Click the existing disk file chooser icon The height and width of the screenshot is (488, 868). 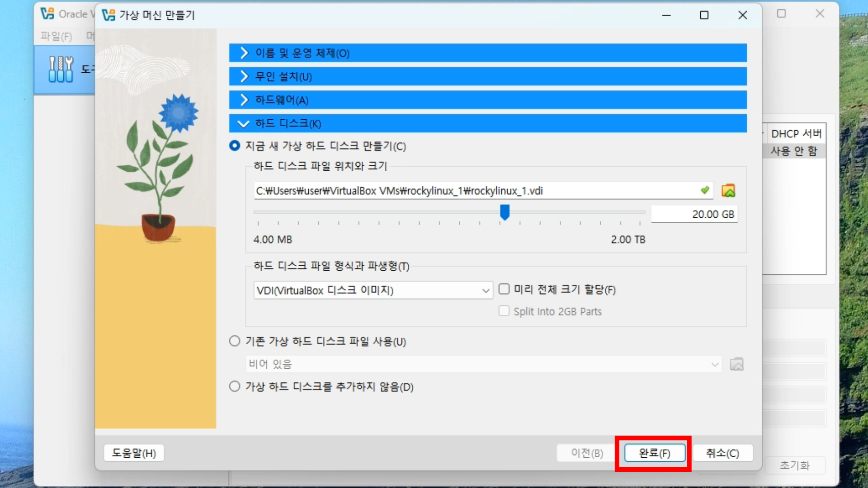736,364
